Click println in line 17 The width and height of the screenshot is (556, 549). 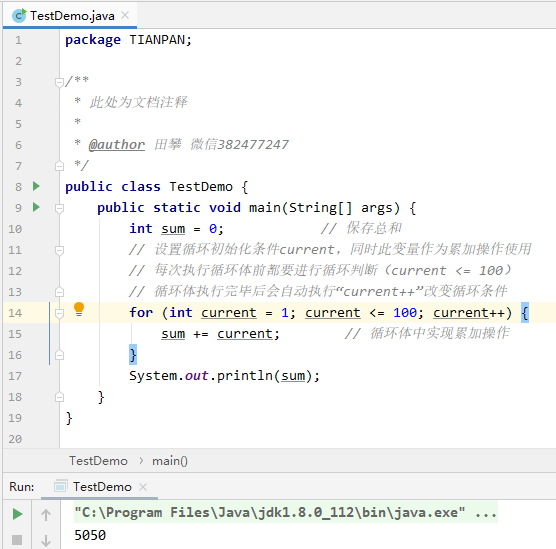(x=244, y=376)
